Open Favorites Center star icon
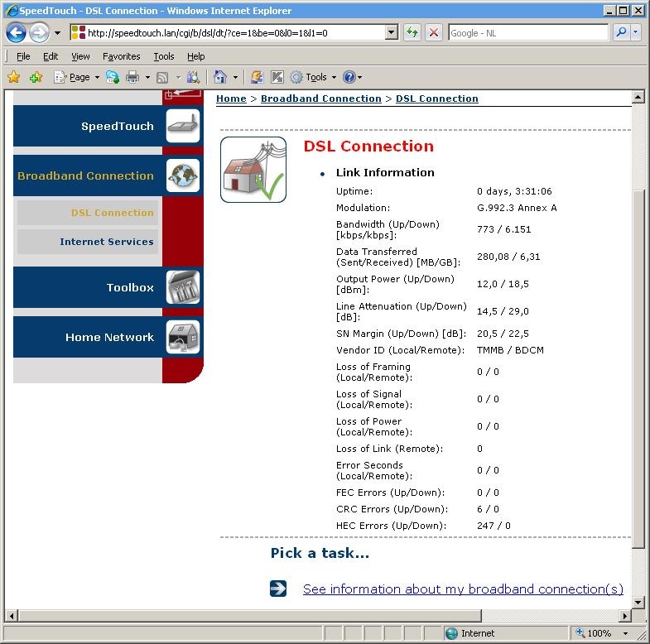Image resolution: width=650 pixels, height=644 pixels. coord(14,77)
